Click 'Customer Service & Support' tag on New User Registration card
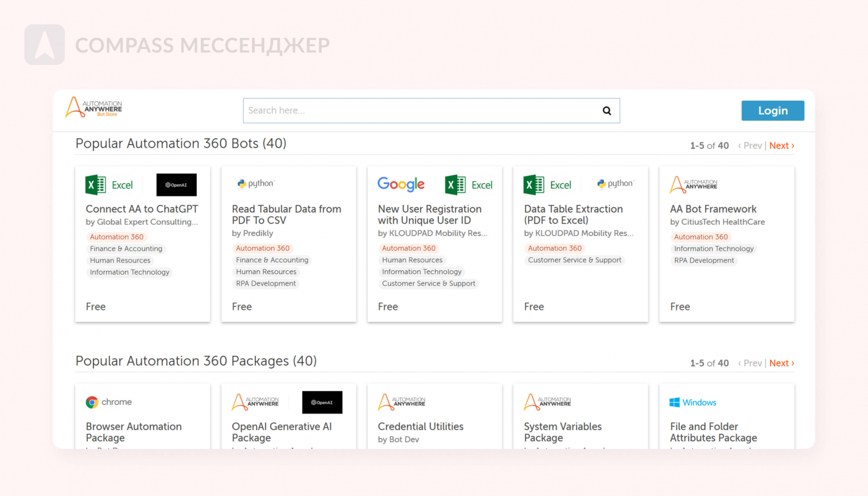The width and height of the screenshot is (868, 496). click(x=429, y=284)
